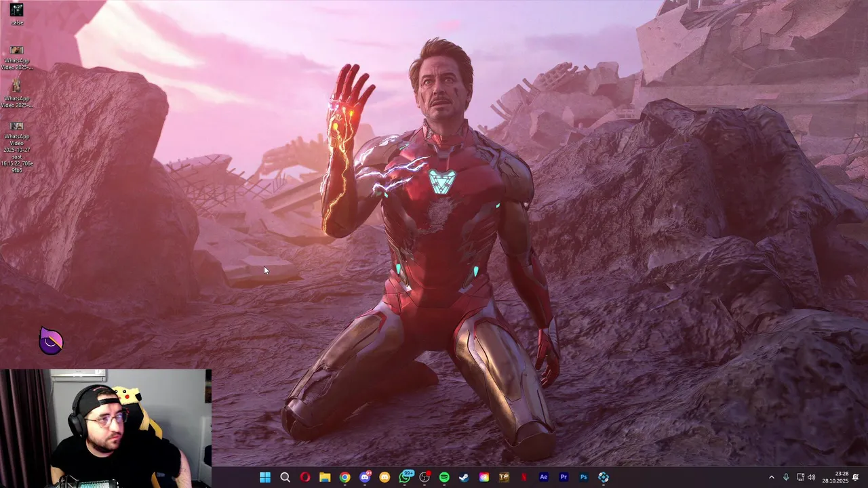Open the pink gradient app icon in taskbar
This screenshot has height=488, width=868.
pyautogui.click(x=484, y=477)
